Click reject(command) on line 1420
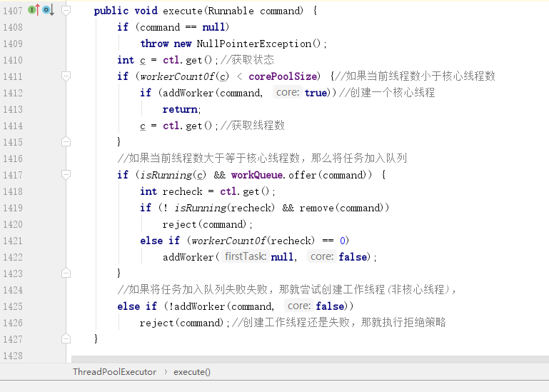549x392 pixels. point(204,224)
